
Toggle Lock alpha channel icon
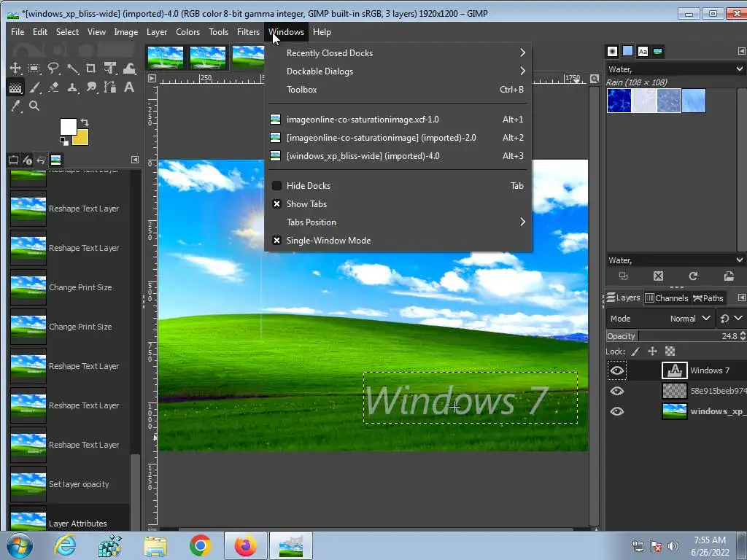670,351
